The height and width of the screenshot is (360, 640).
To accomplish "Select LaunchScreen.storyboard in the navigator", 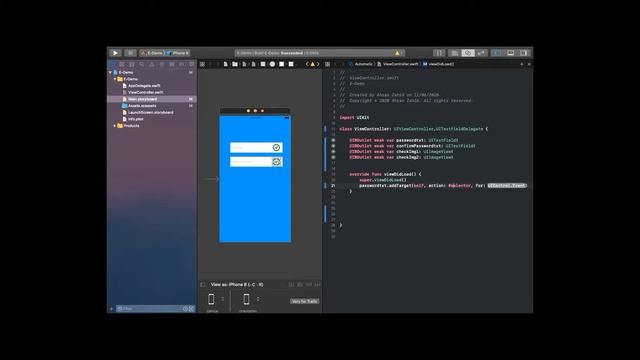I will (150, 112).
